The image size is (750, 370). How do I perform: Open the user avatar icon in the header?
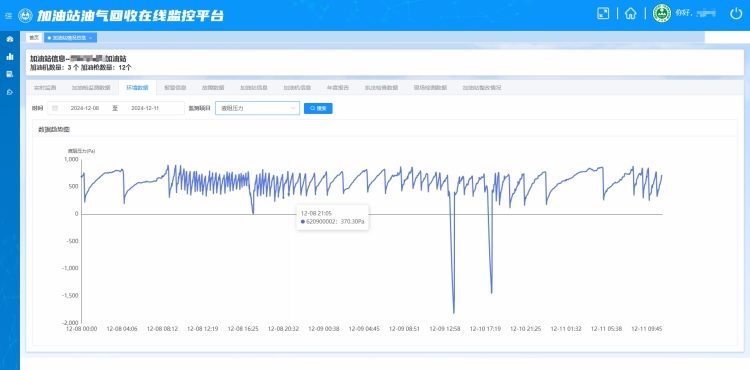[662, 13]
